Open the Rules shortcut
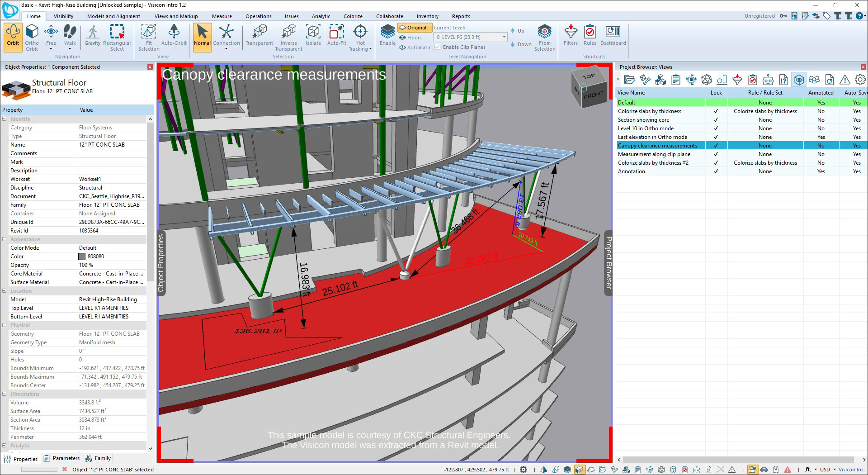 (x=590, y=35)
